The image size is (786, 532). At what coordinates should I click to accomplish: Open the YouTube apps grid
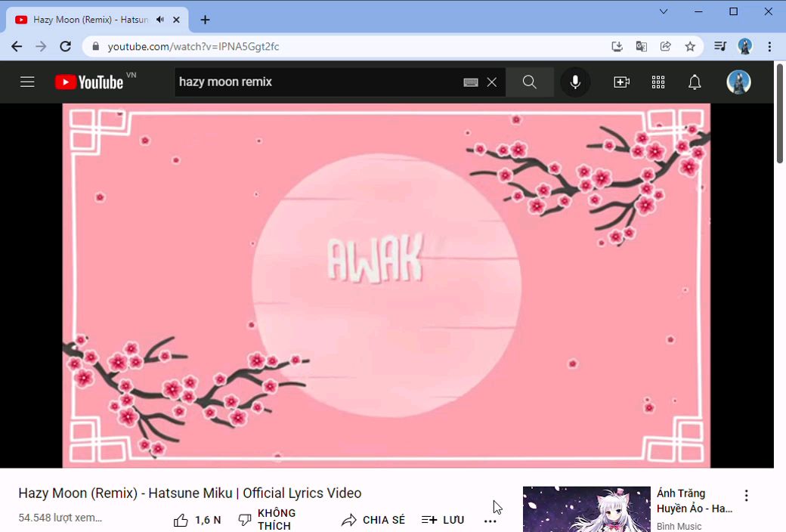click(x=658, y=82)
